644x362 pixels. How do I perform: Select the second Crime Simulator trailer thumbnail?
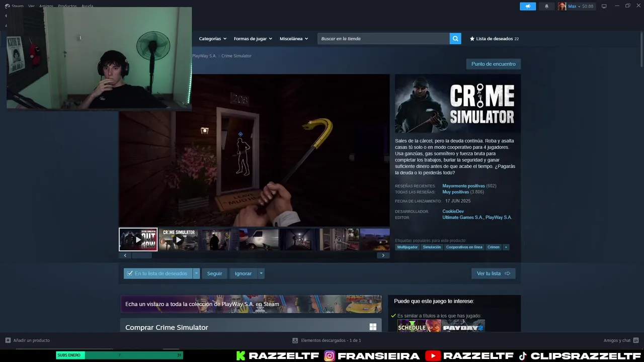178,239
